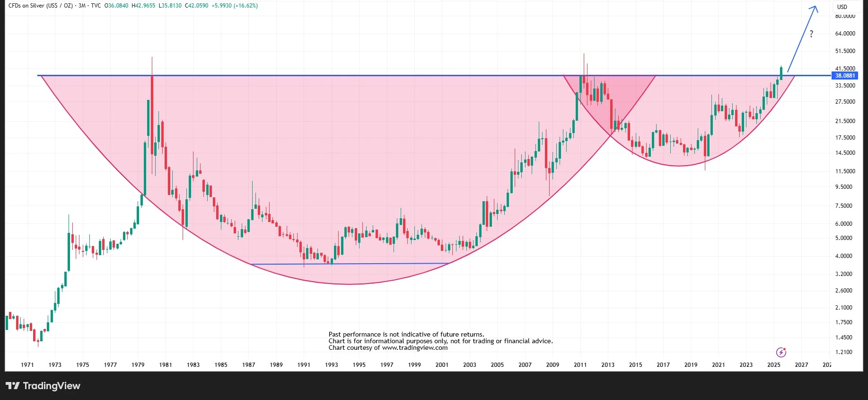Image resolution: width=868 pixels, height=400 pixels.
Task: Select the CFDs on Silver symbol title
Action: 41,6
